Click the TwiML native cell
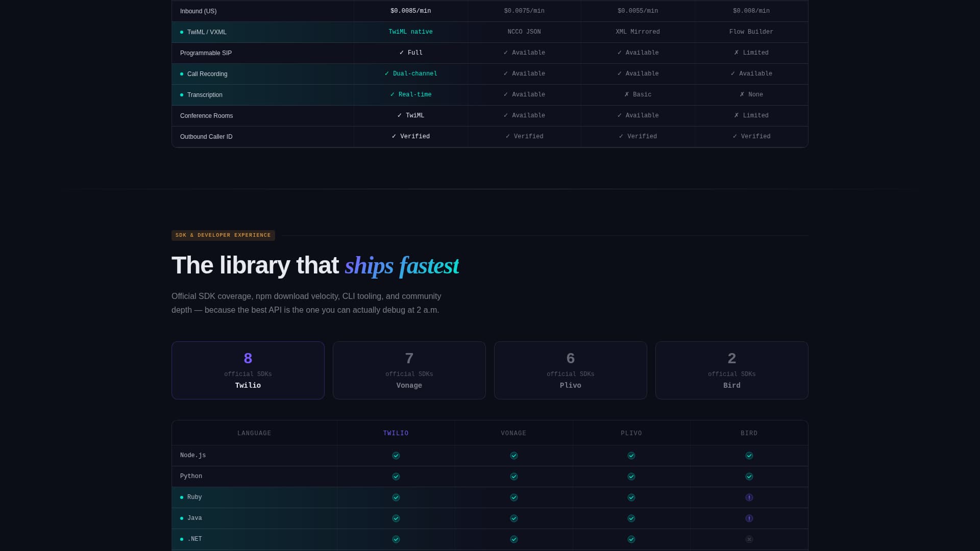980x551 pixels. click(x=411, y=32)
